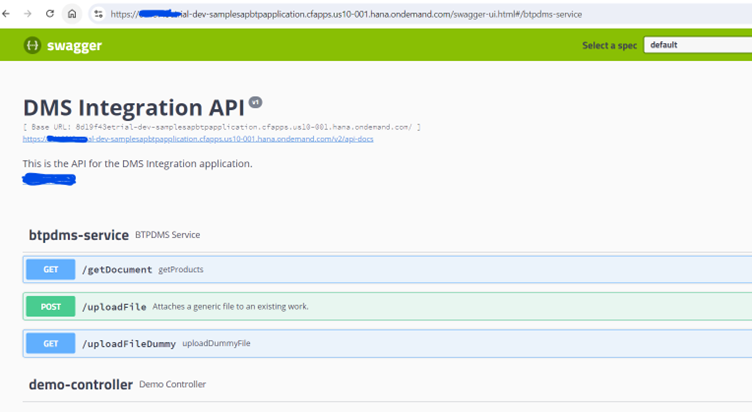
Task: Click the GET badge for /getDocument
Action: point(50,269)
